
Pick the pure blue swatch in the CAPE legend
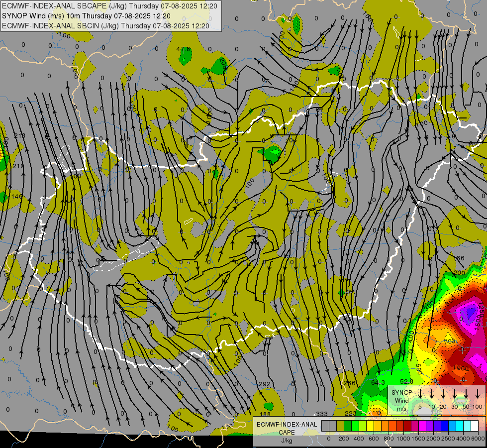[x=444, y=426]
